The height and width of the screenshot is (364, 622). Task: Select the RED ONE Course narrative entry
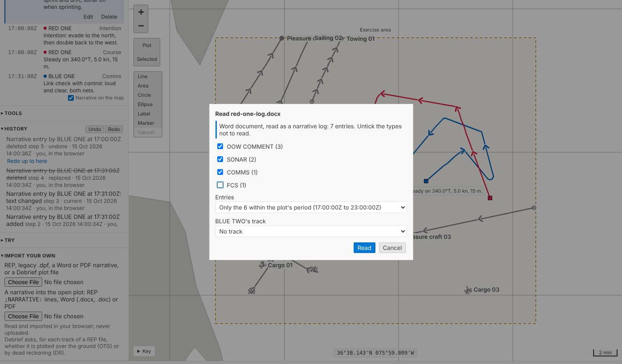tap(64, 59)
